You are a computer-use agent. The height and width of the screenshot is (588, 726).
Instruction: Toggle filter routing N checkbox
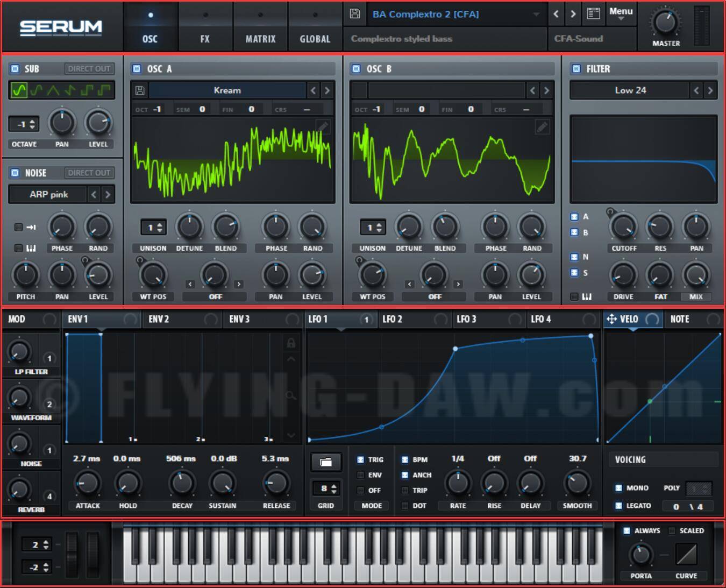(574, 257)
